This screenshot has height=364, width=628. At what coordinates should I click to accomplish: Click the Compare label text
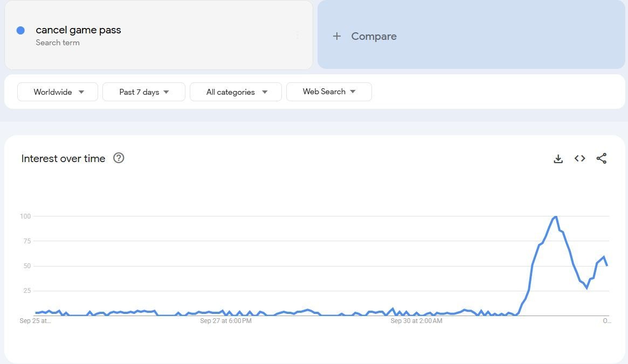(x=374, y=36)
